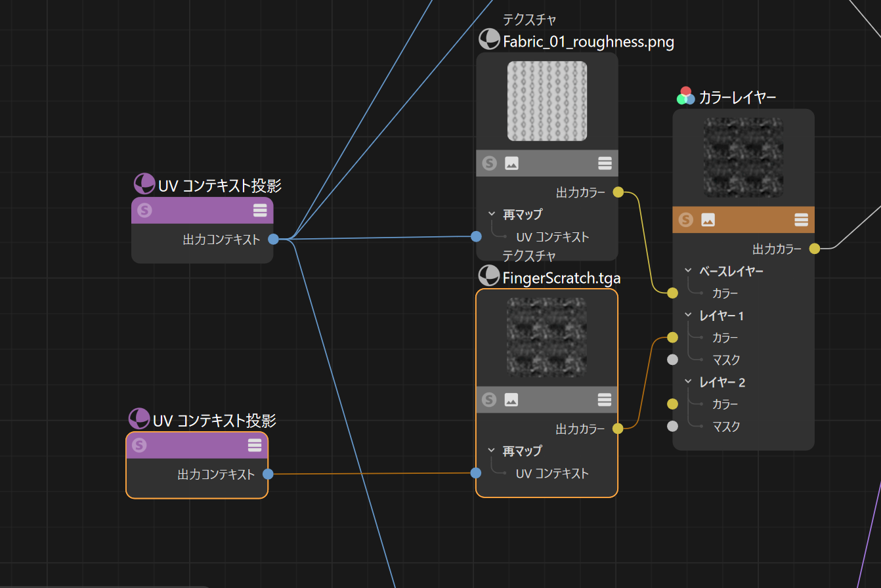Image resolution: width=881 pixels, height=588 pixels.
Task: Collapse the ベースレイヤー group in カラーレイヤー node
Action: (x=687, y=270)
